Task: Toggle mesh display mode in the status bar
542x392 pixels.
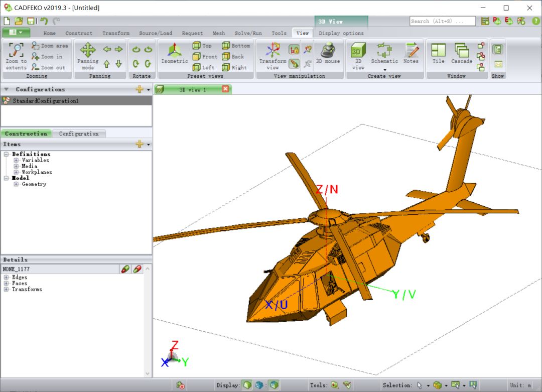Action: (x=259, y=385)
